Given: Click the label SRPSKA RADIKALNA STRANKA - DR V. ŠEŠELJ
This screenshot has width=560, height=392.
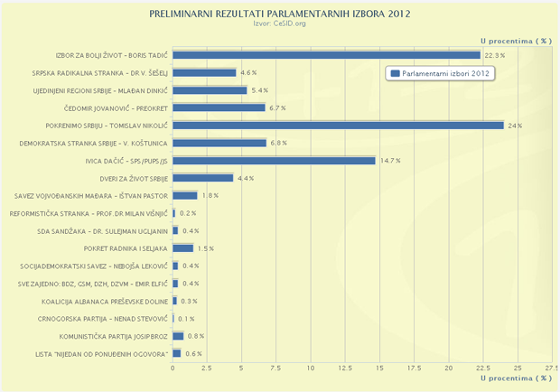Looking at the screenshot, I should click(x=99, y=73).
